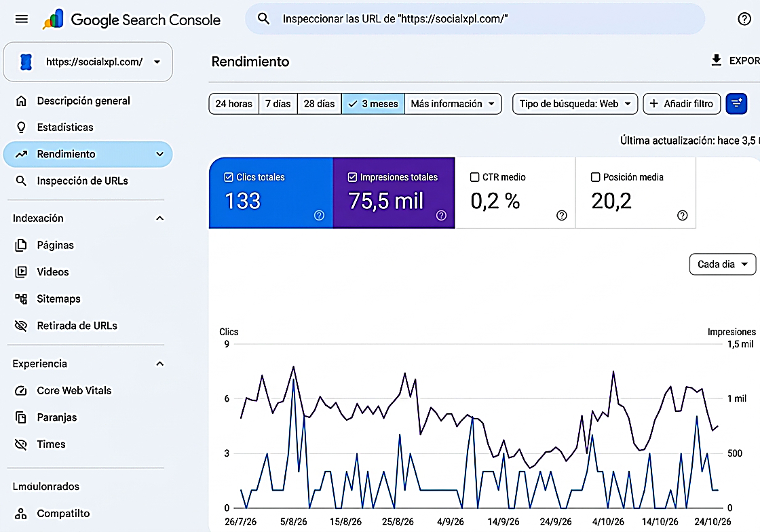Open Sitemaps report
This screenshot has height=532, width=760.
(x=88, y=299)
